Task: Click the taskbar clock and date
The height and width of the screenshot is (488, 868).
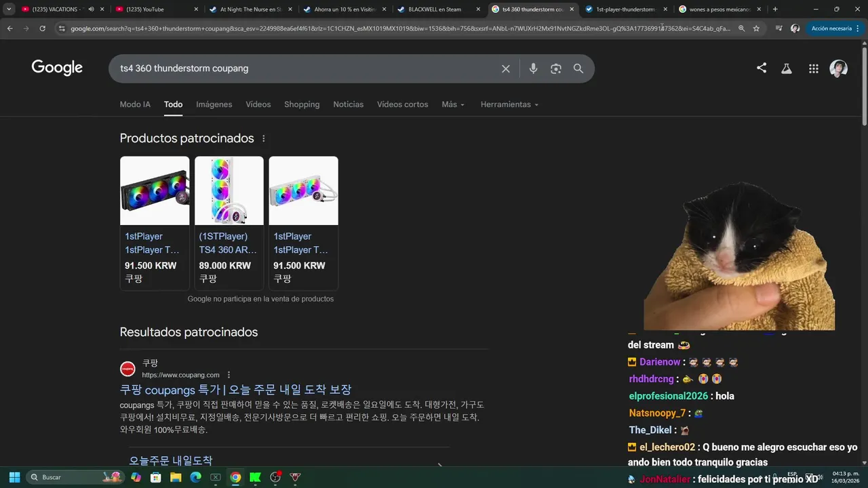Action: [846, 477]
